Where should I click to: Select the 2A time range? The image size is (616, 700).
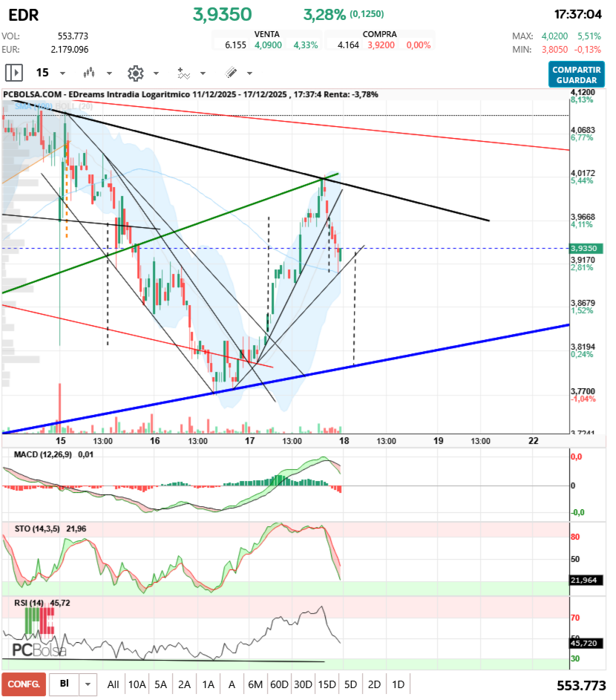pyautogui.click(x=184, y=684)
